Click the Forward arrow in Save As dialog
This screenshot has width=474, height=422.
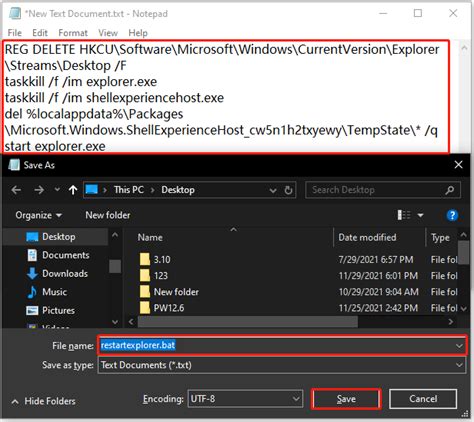pos(39,190)
